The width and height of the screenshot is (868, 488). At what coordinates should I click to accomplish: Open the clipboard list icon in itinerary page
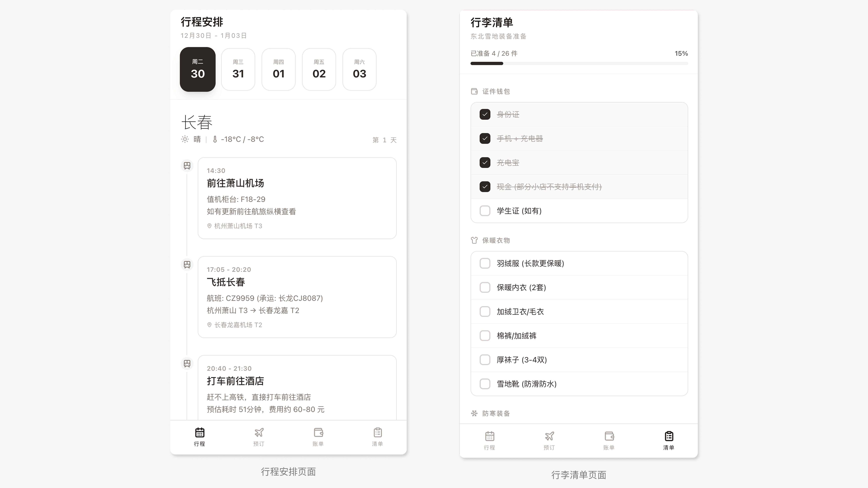377,433
